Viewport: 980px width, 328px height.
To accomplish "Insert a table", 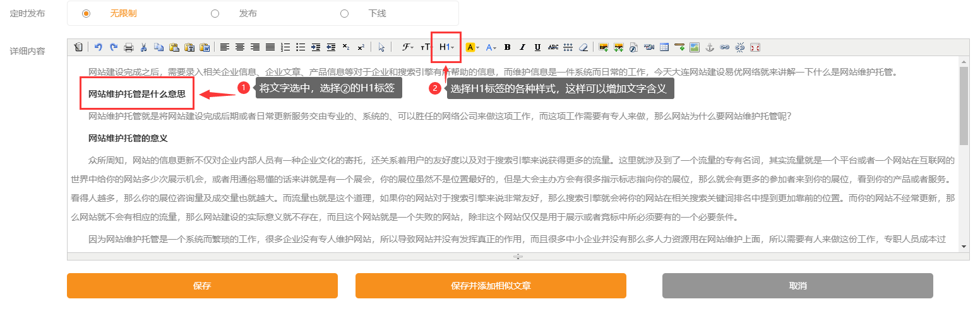I will coord(664,47).
